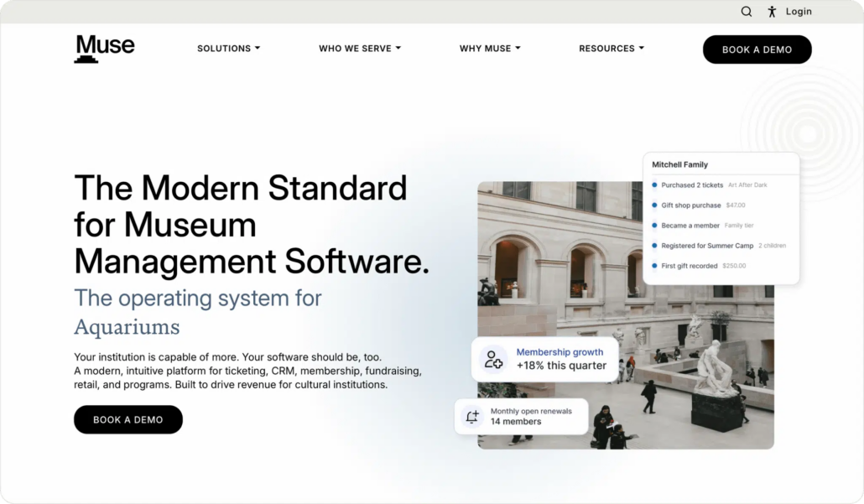
Task: Click the blue dot beside Became a member
Action: coord(654,226)
